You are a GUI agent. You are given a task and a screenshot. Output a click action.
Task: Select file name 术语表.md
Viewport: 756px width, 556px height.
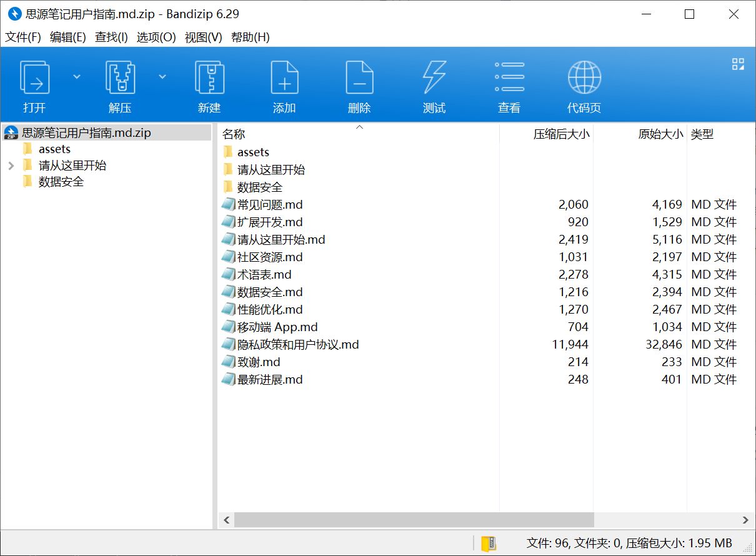click(x=264, y=274)
